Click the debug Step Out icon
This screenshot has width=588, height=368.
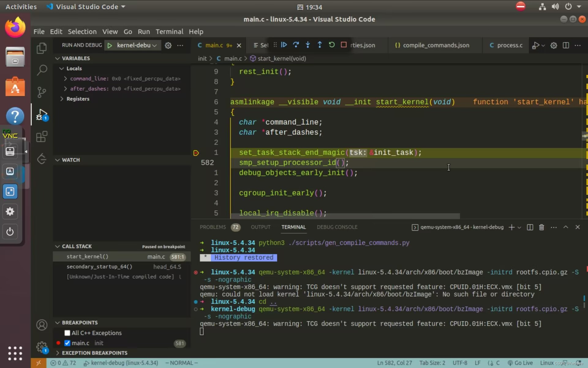coord(320,45)
